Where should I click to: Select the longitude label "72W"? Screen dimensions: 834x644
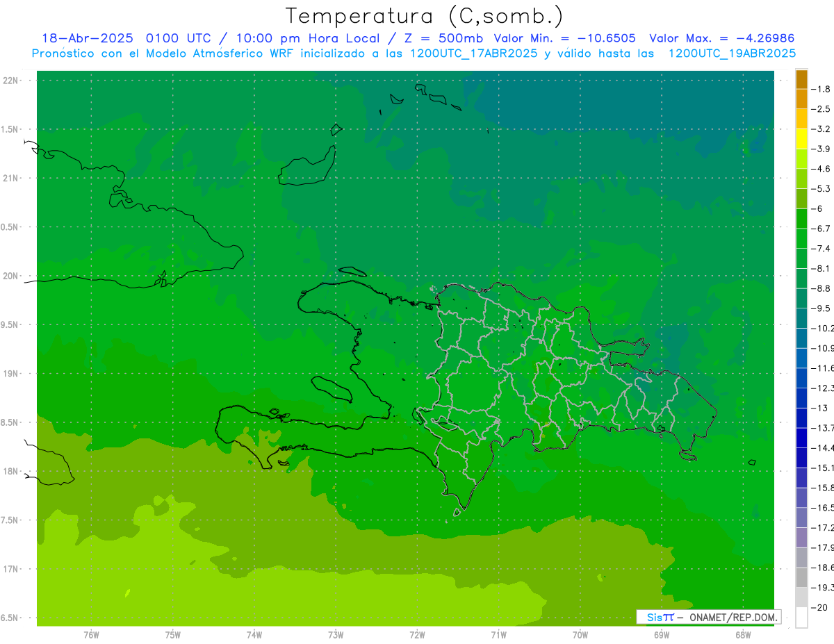418,635
